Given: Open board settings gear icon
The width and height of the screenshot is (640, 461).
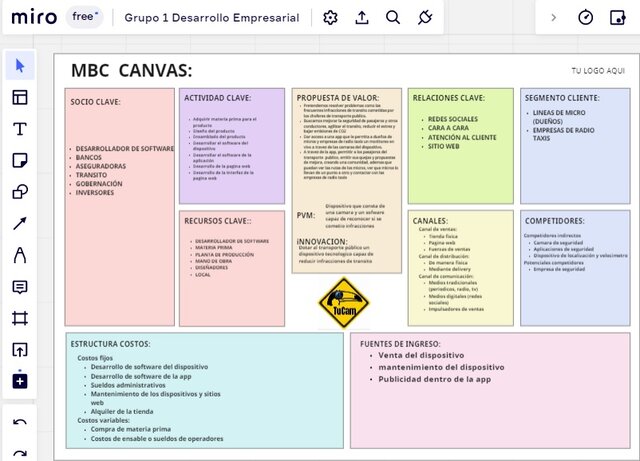Looking at the screenshot, I should [330, 18].
